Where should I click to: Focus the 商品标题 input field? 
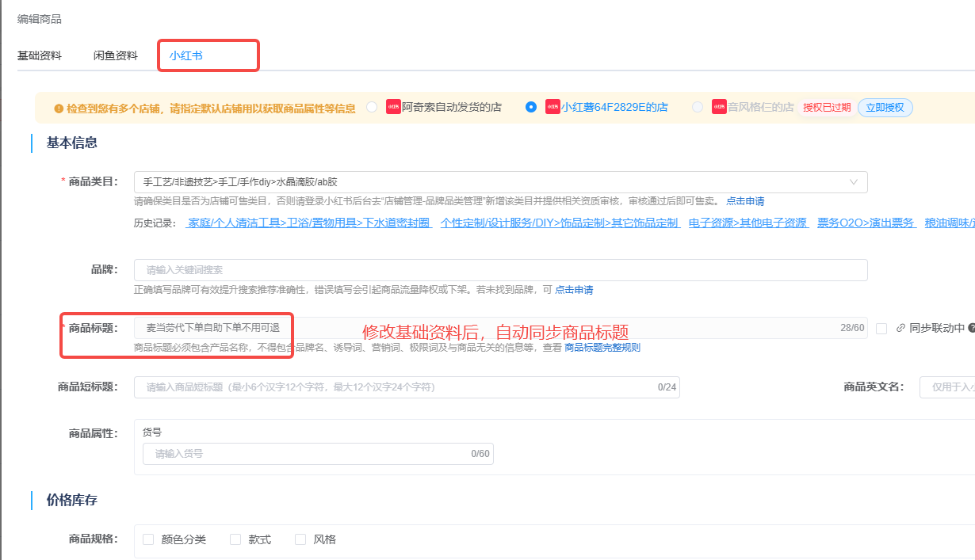501,328
